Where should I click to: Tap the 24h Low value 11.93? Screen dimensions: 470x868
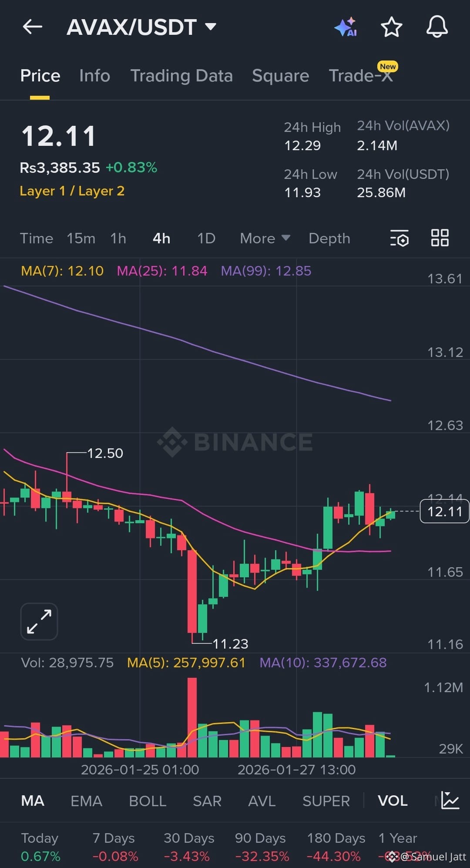[302, 192]
